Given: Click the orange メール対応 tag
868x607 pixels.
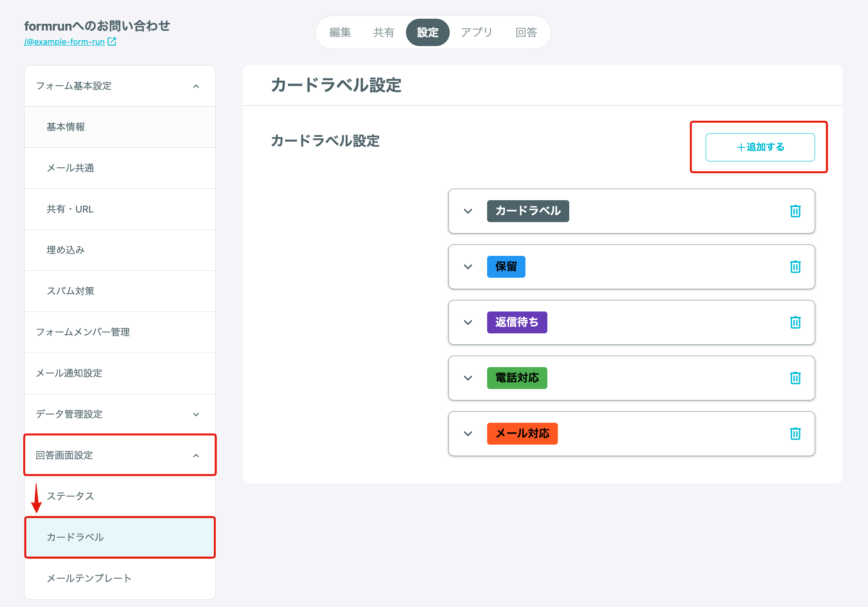Looking at the screenshot, I should [x=522, y=434].
